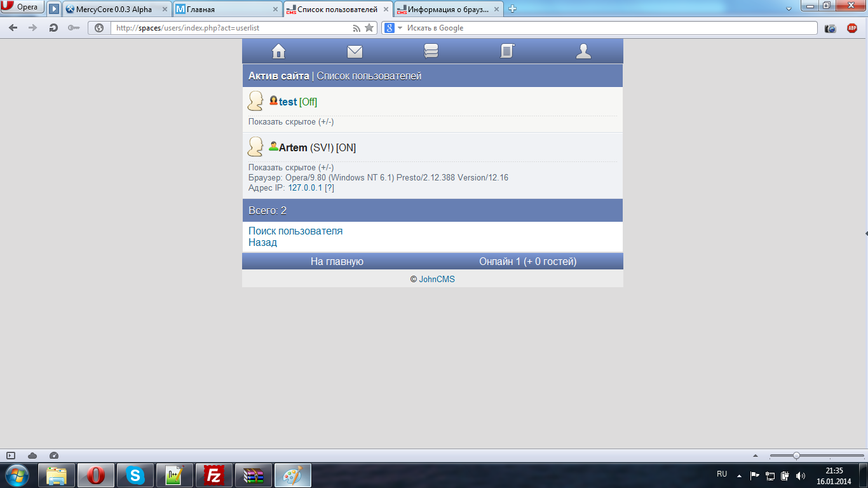Viewport: 868px width, 488px height.
Task: Click the [?] link beside the IP
Action: [x=329, y=188]
